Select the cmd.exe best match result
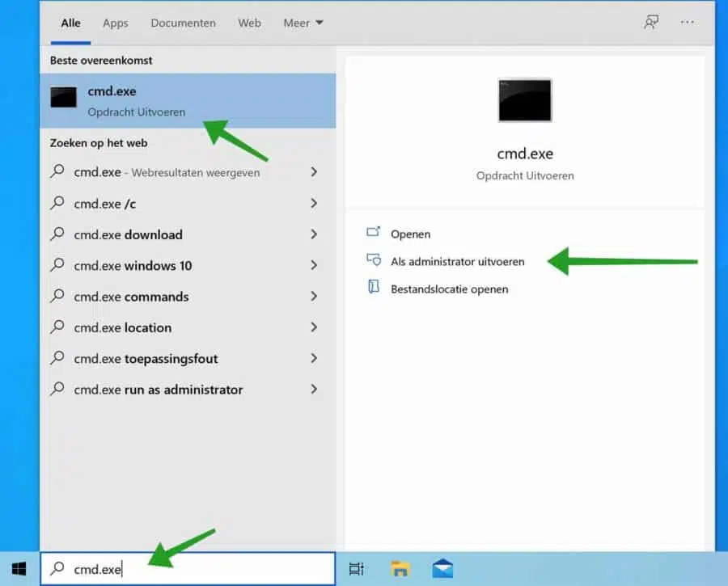728x586 pixels. click(188, 101)
